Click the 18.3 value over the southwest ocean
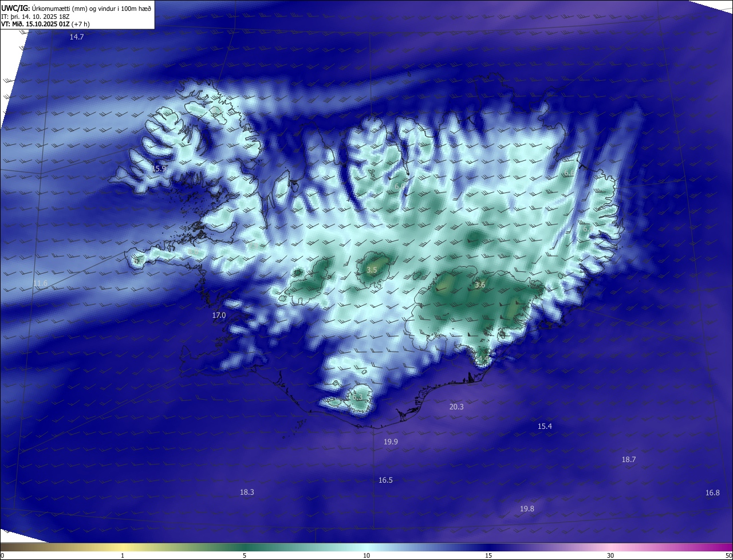This screenshot has width=733, height=560. tap(247, 492)
